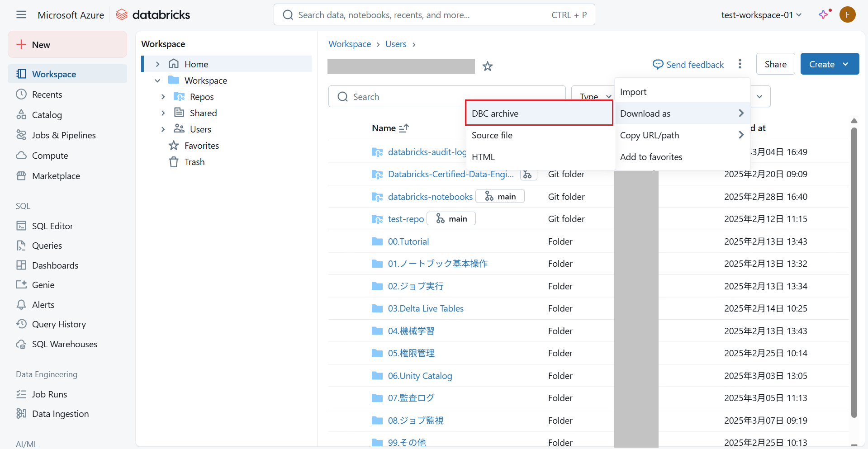Click the Share button

(775, 64)
